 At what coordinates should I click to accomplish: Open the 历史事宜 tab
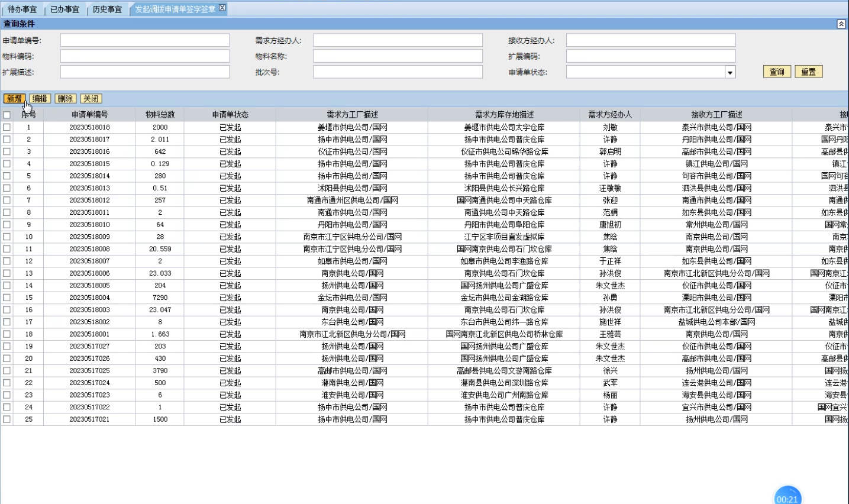pyautogui.click(x=107, y=9)
